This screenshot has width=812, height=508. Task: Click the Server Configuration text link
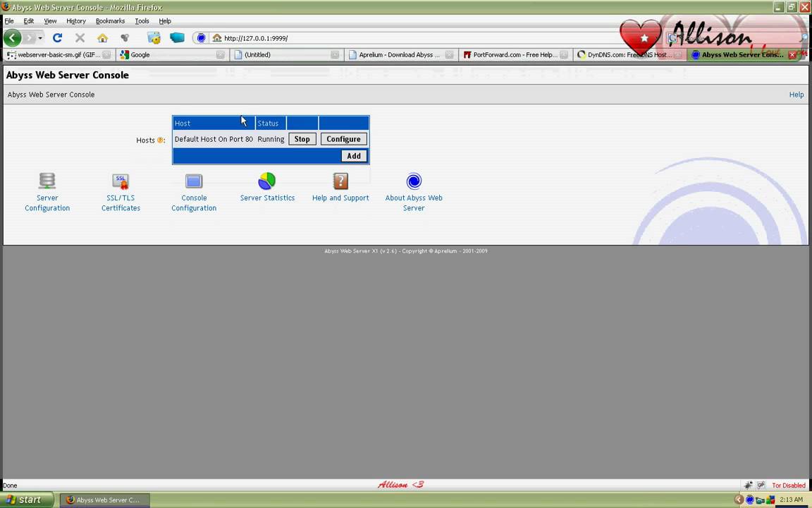[47, 202]
